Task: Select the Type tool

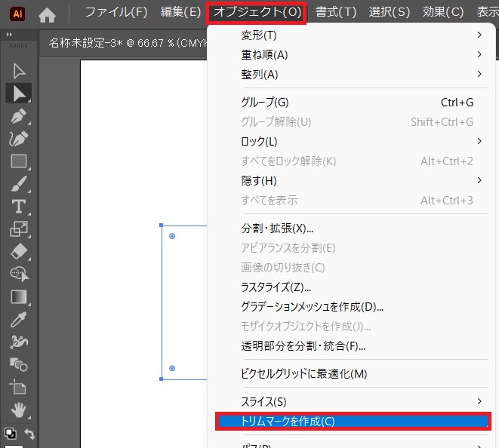Action: (x=19, y=206)
